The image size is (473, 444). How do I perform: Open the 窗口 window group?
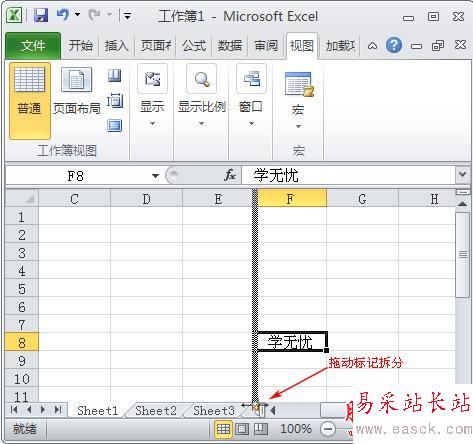pos(251,95)
